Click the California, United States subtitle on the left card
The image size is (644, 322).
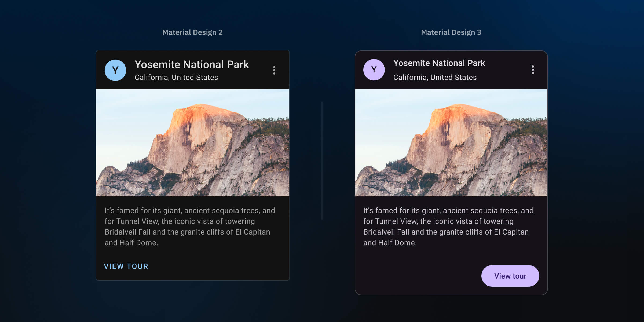pyautogui.click(x=176, y=78)
